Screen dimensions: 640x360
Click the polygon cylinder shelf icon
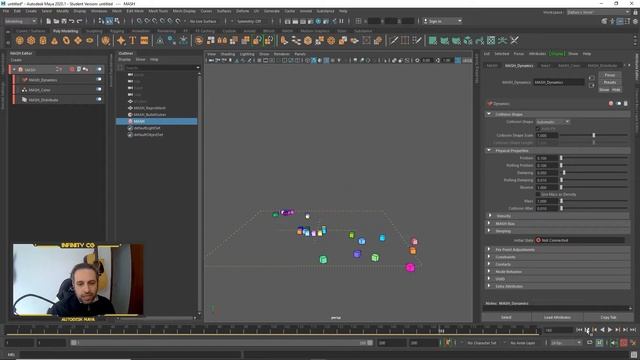click(43, 40)
